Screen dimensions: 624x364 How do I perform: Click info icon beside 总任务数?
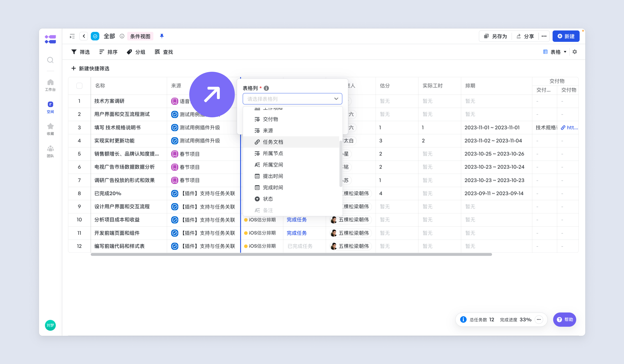coord(463,319)
